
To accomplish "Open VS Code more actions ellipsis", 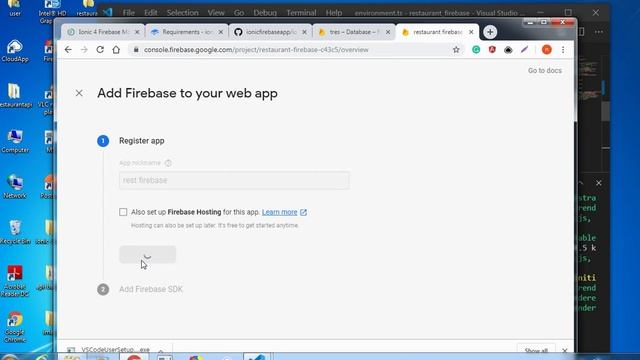I will point(599,32).
